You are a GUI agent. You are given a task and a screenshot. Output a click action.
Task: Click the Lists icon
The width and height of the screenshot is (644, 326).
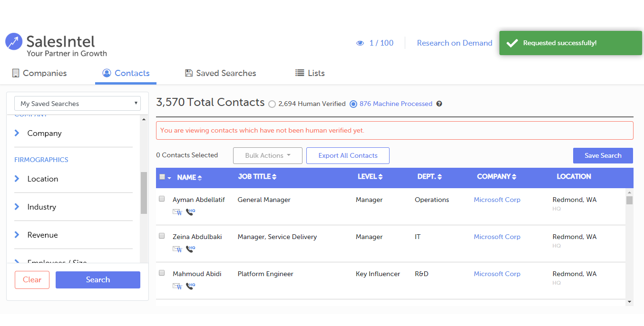[x=300, y=73]
